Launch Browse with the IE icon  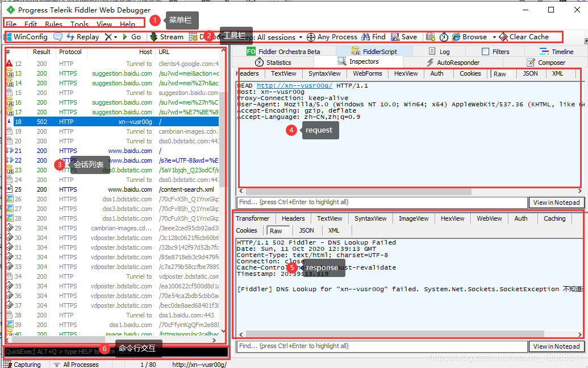point(469,37)
